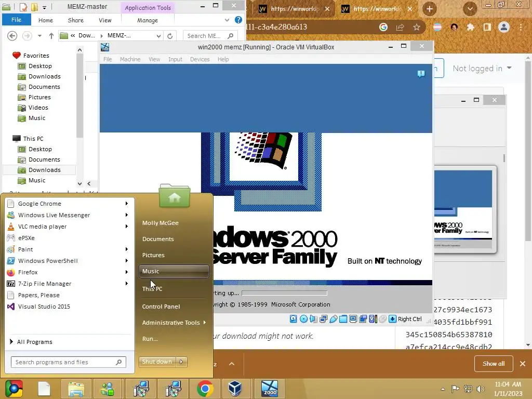Click the VirtualBox audio status icon
Viewport: 532px width, 399px height.
tap(313, 319)
